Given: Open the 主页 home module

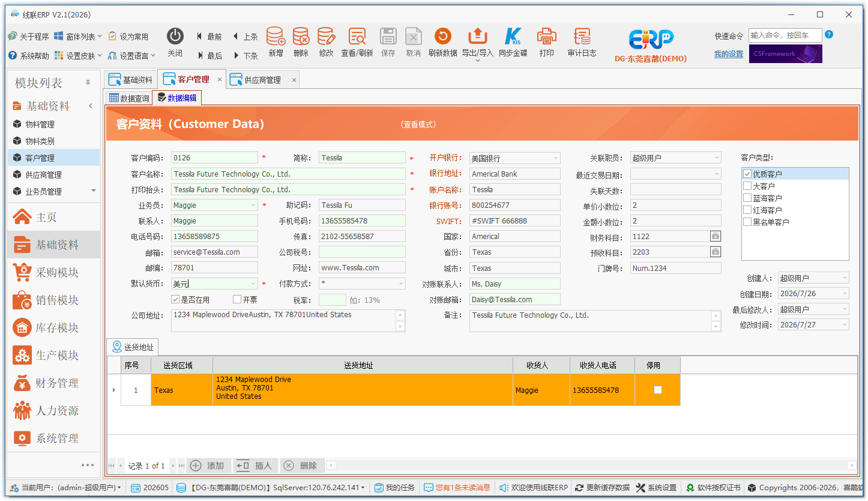Looking at the screenshot, I should [x=53, y=217].
